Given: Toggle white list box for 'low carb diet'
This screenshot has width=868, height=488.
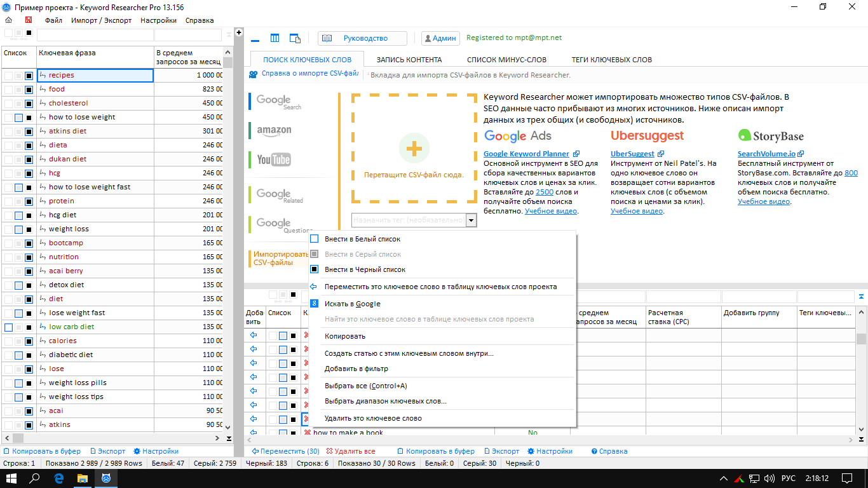Looking at the screenshot, I should tap(8, 327).
